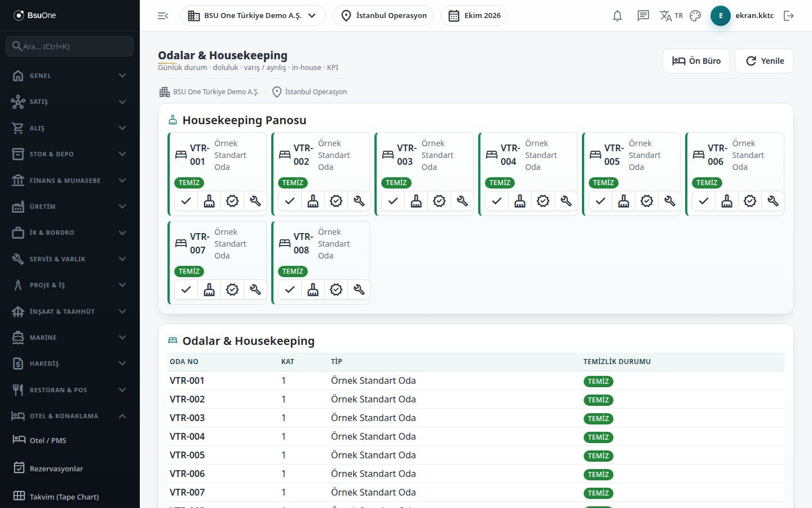Image resolution: width=812 pixels, height=508 pixels.
Task: Open Otel / PMS menu item
Action: click(x=70, y=440)
